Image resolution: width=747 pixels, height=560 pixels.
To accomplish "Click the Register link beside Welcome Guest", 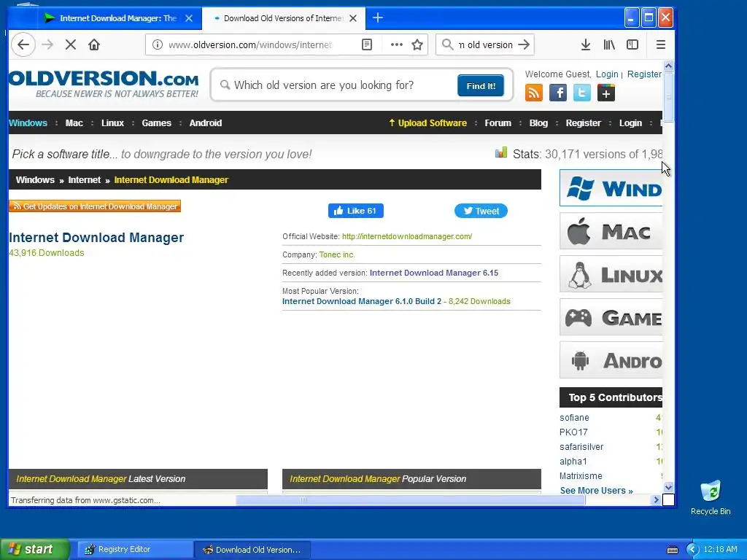I will 644,74.
